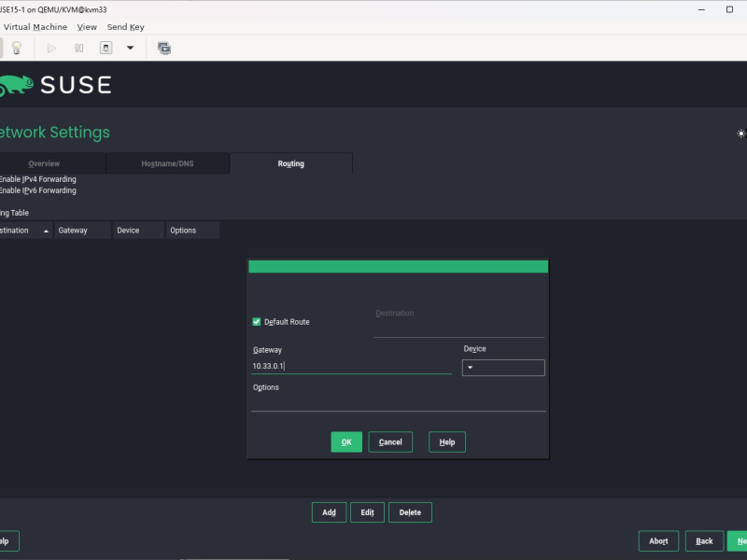This screenshot has width=747, height=560.
Task: Click the Abort button
Action: (658, 541)
